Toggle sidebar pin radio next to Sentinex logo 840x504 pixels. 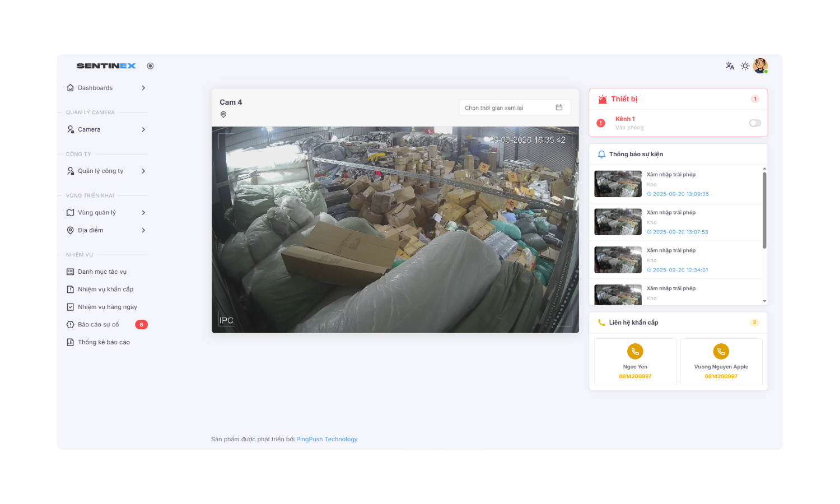coord(150,66)
